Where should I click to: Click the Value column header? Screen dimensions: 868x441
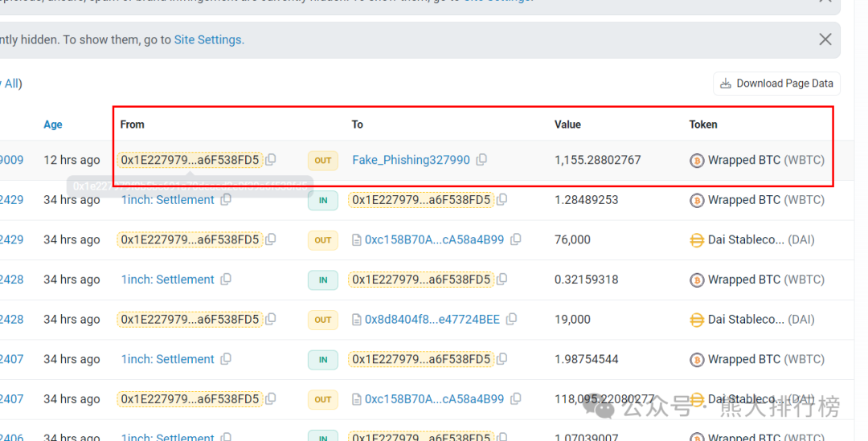[568, 125]
